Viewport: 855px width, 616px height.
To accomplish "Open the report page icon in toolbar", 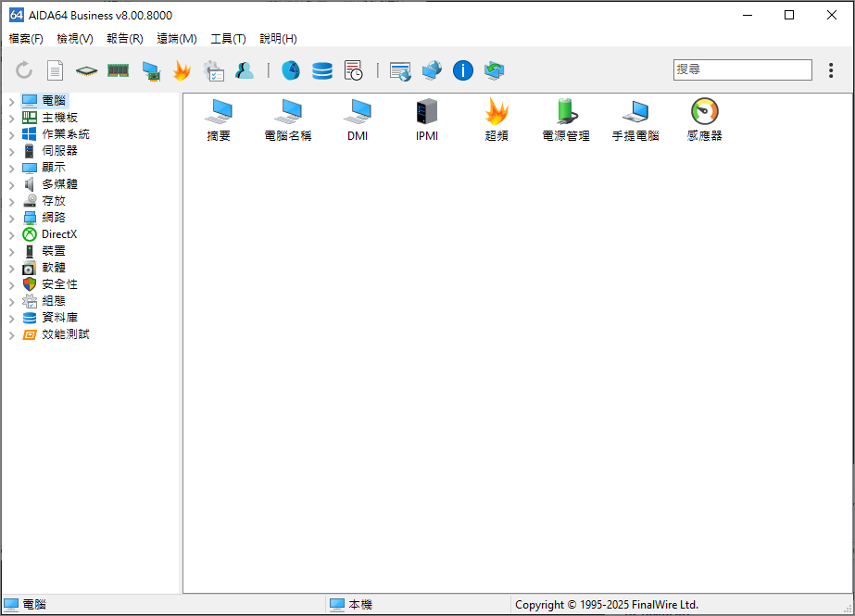I will (56, 70).
